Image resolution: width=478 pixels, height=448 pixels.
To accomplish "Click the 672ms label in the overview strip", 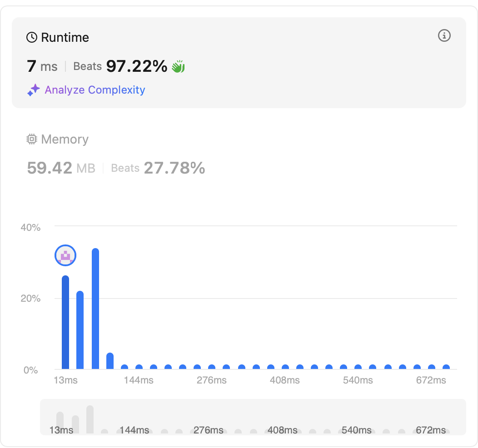I will 431,430.
